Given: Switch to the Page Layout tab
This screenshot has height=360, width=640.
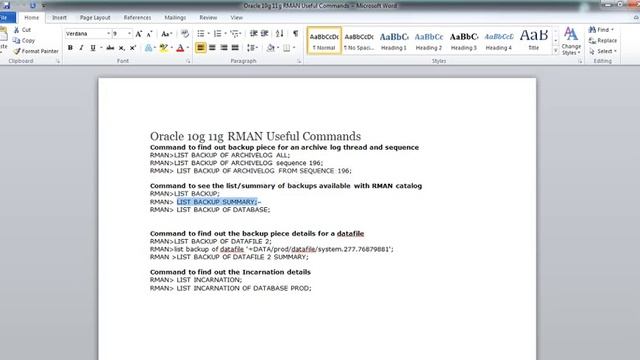Looking at the screenshot, I should pos(95,18).
